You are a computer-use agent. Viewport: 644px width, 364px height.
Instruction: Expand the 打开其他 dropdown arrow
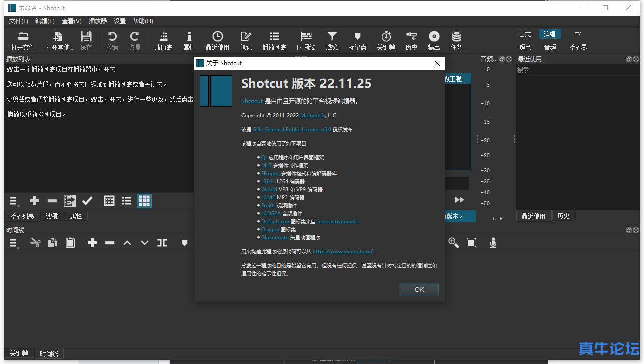coord(72,49)
